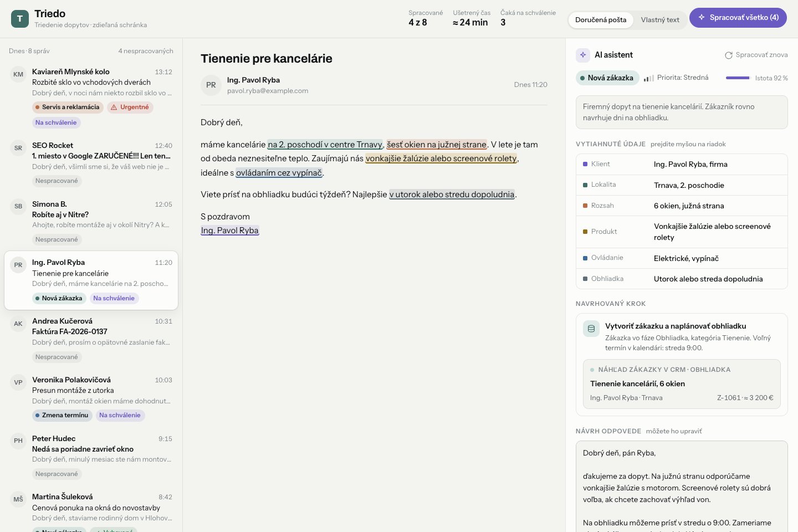
Task: Click highlighted text 'vonkajšie žalúzie alebo screenové rolety'
Action: click(x=441, y=158)
